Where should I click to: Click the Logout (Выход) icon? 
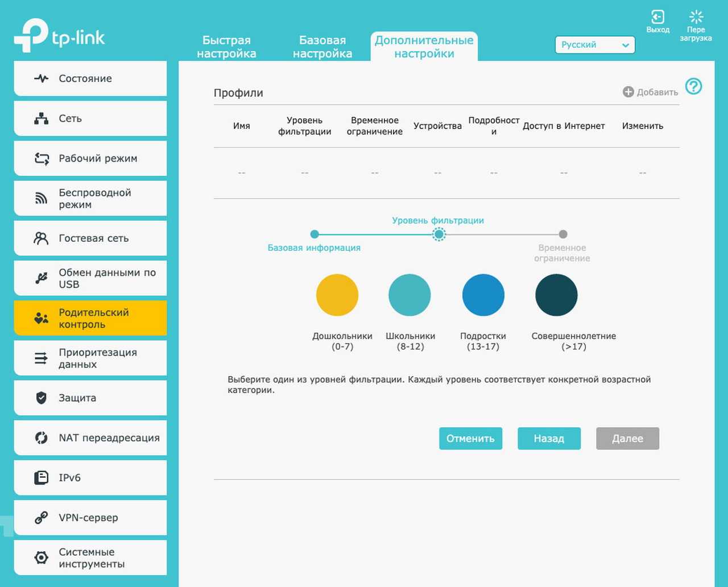pyautogui.click(x=657, y=17)
